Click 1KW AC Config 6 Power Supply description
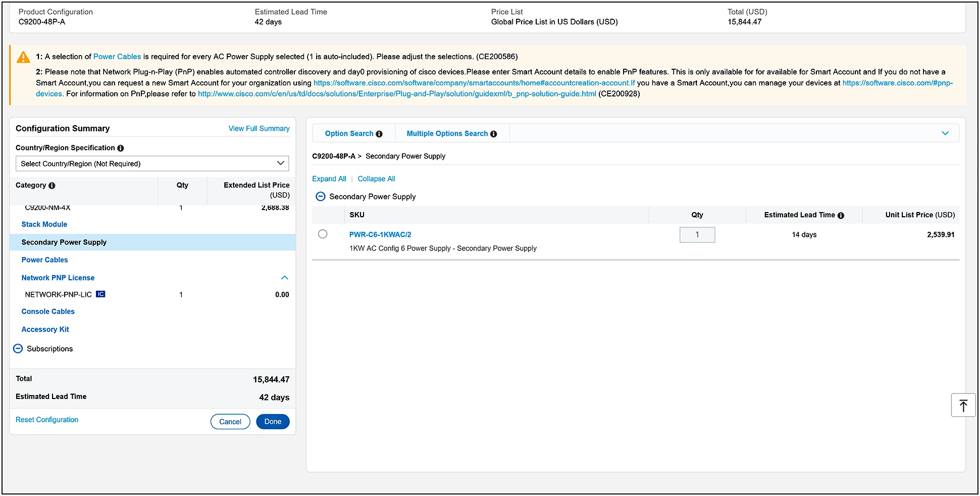 pos(443,249)
